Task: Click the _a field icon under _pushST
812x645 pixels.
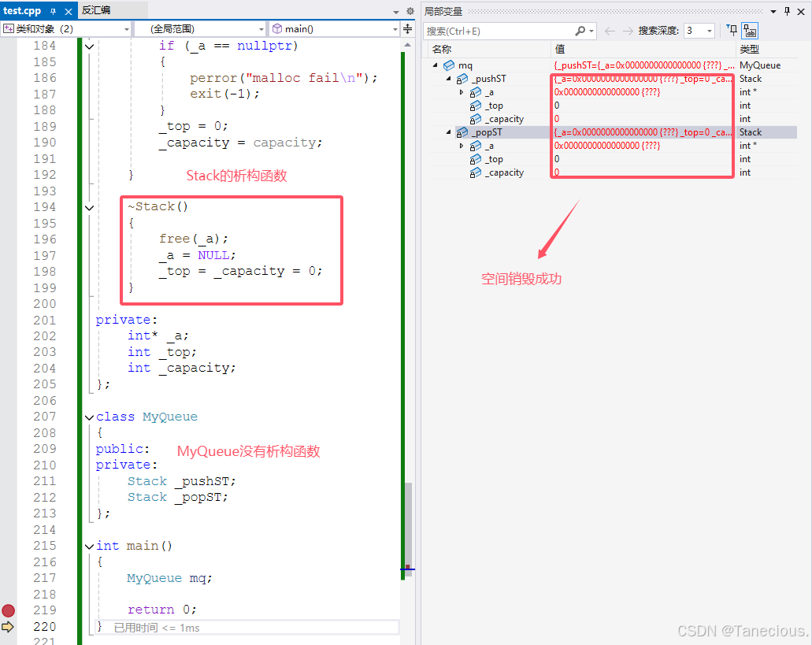Action: [x=476, y=93]
